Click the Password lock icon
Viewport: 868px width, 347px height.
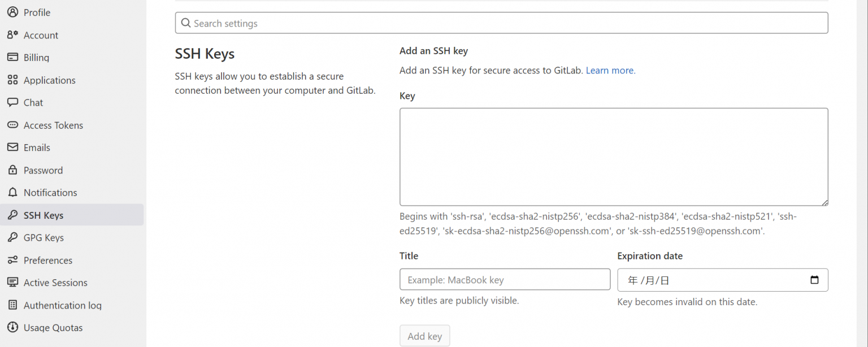click(12, 170)
